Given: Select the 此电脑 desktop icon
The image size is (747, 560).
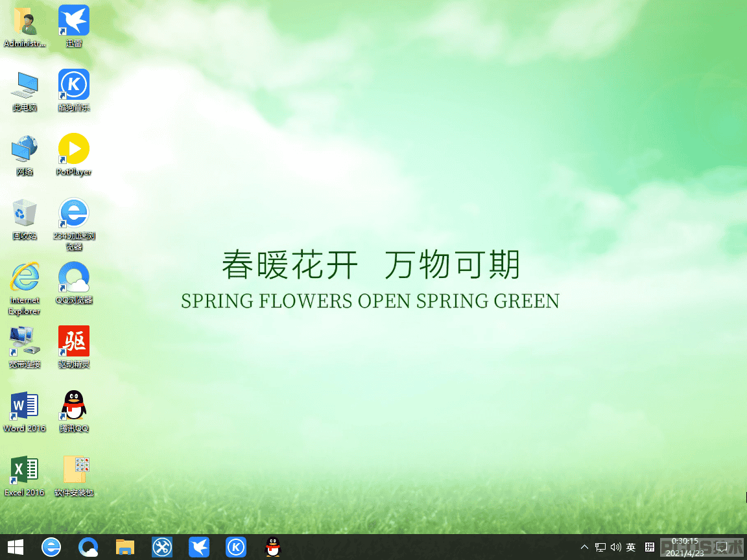Looking at the screenshot, I should coord(25,91).
